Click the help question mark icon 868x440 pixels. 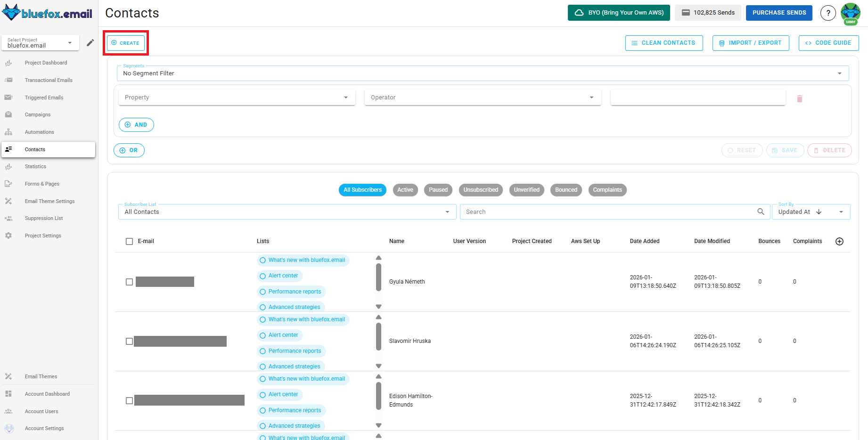point(828,13)
